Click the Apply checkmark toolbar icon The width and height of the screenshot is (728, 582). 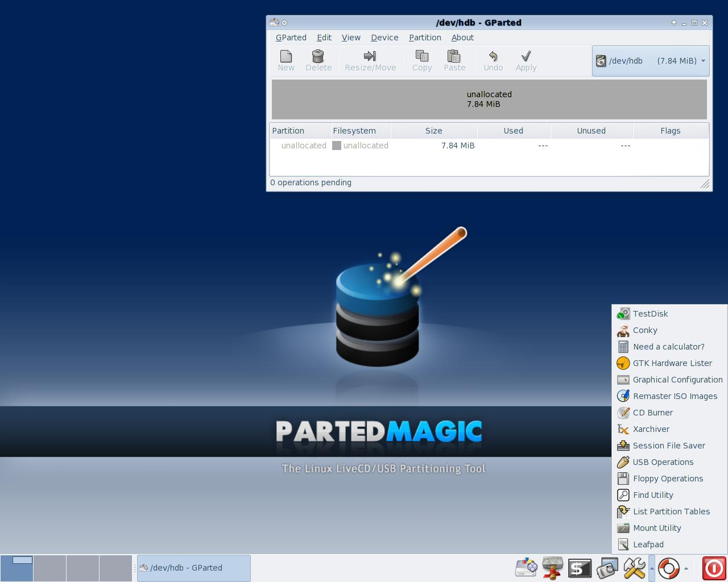(x=526, y=56)
